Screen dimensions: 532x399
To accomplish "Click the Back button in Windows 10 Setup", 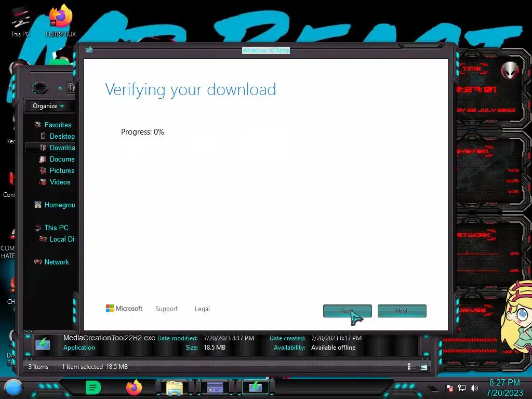I will pos(347,311).
